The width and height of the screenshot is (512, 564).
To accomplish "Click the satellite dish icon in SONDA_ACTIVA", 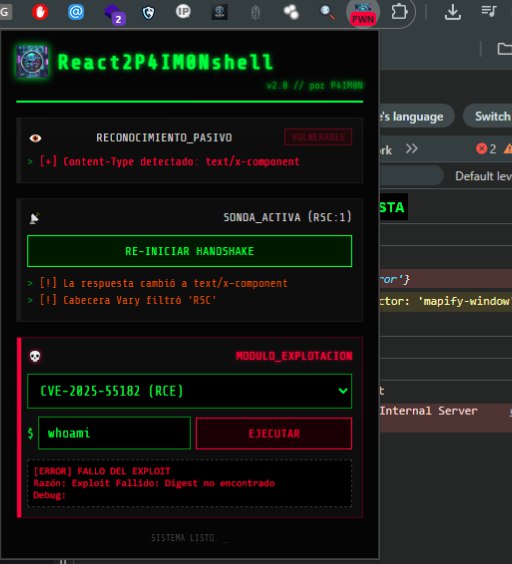I will point(35,218).
